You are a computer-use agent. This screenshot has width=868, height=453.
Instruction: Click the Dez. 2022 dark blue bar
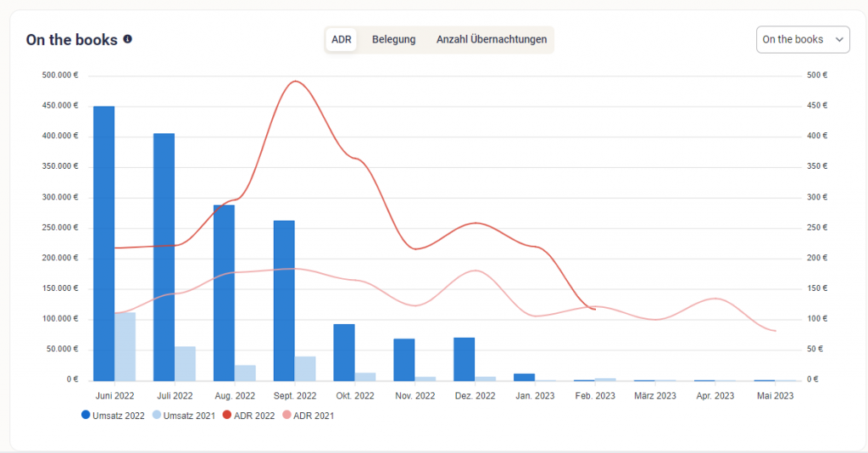point(464,359)
